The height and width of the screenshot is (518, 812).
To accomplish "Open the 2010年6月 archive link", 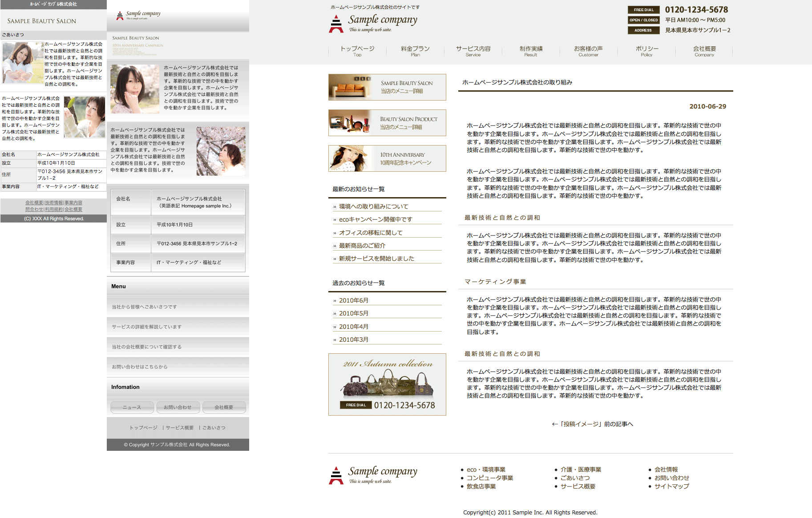I will 353,300.
